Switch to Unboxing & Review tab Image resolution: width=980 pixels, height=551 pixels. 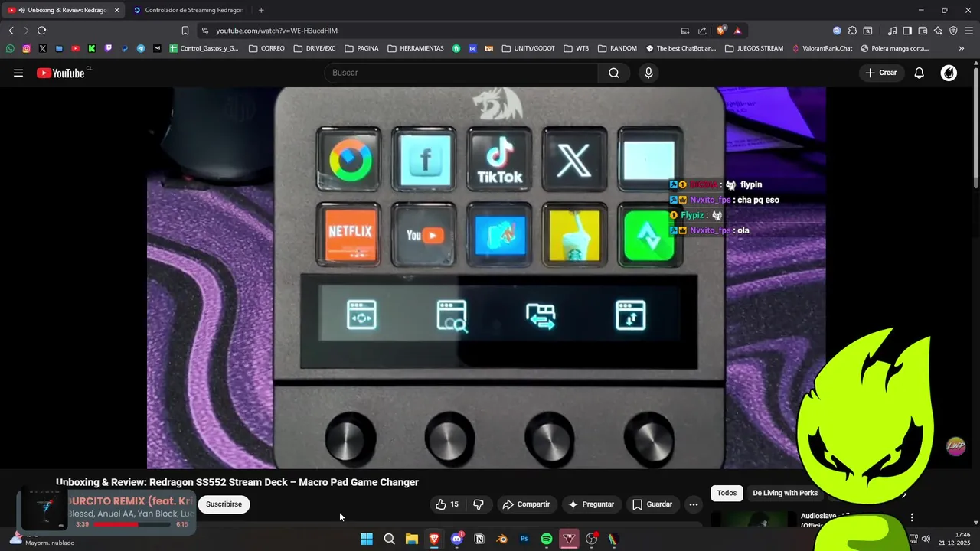click(x=61, y=10)
